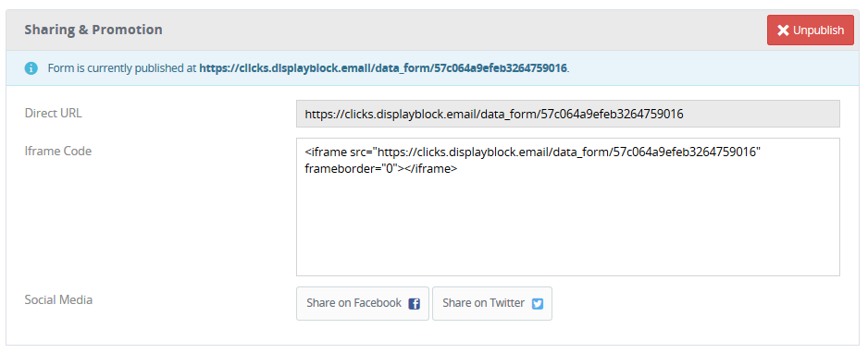This screenshot has width=868, height=353.
Task: Click the 'Form is currently published at' text
Action: point(122,68)
